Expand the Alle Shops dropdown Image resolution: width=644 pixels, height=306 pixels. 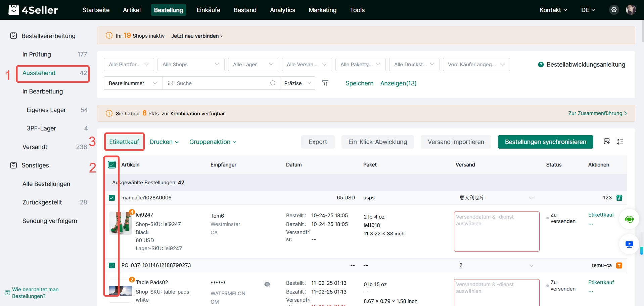[x=191, y=65]
